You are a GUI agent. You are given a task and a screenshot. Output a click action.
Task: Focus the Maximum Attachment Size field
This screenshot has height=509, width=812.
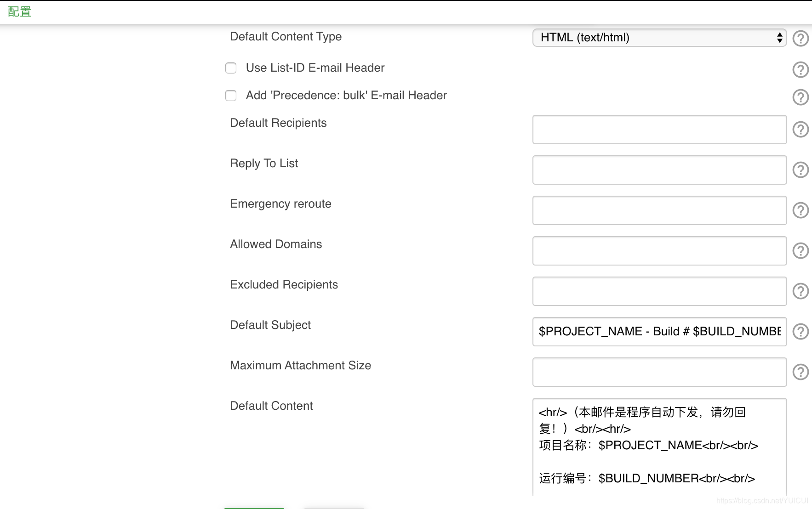tap(659, 372)
